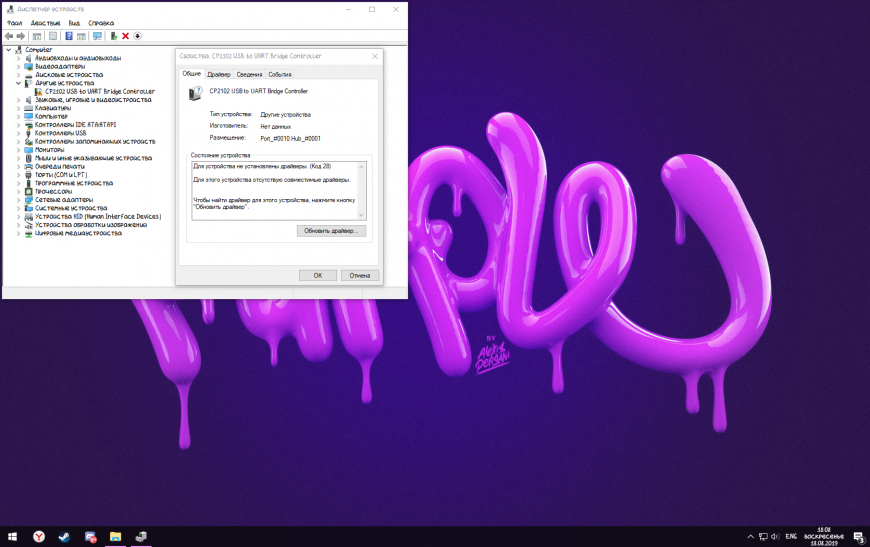Expand the Клавиатуры node
870x547 pixels.
(x=18, y=108)
